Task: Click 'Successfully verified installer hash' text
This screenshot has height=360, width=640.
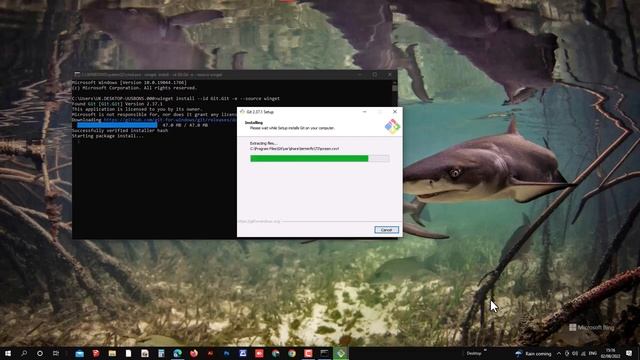Action: [x=120, y=131]
